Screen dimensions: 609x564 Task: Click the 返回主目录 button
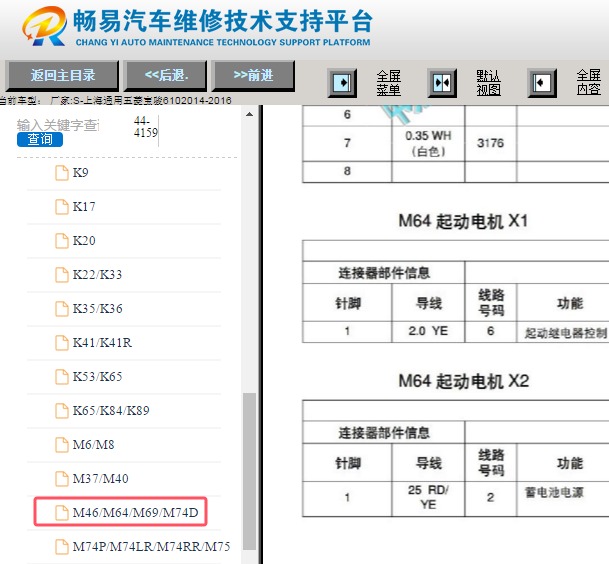[62, 75]
